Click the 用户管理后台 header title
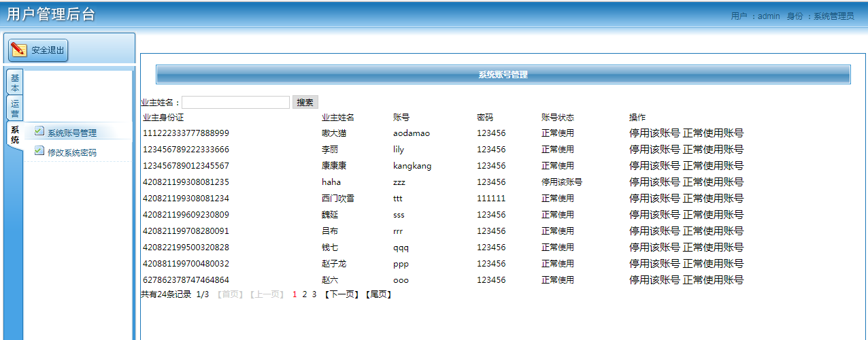 click(x=51, y=14)
